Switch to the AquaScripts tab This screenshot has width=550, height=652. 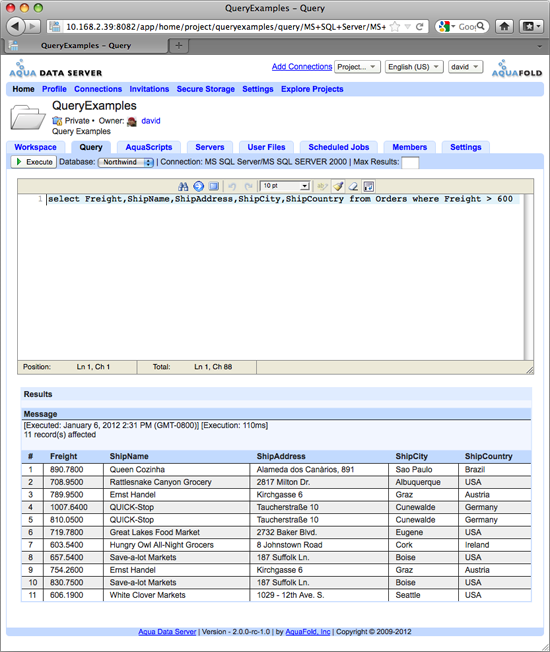click(x=149, y=147)
